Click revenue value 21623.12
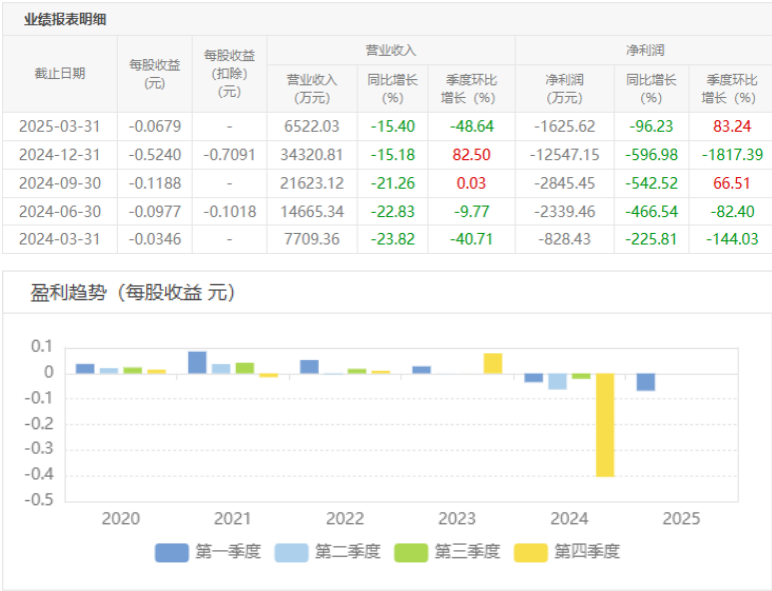772x591 pixels. pos(312,184)
